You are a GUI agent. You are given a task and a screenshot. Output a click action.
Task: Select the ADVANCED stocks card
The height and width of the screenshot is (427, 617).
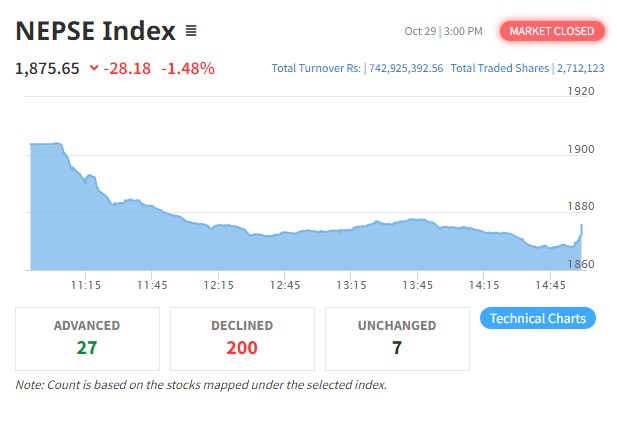(87, 338)
